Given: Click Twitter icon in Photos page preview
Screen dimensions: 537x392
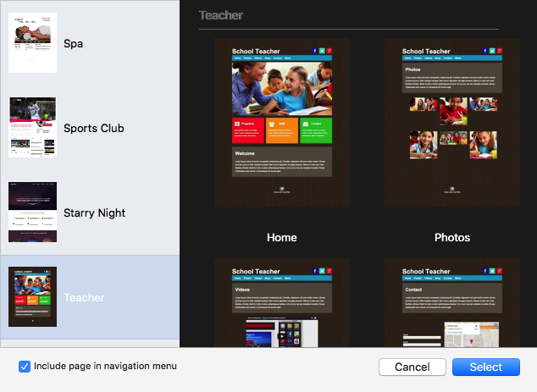Looking at the screenshot, I should [x=492, y=51].
